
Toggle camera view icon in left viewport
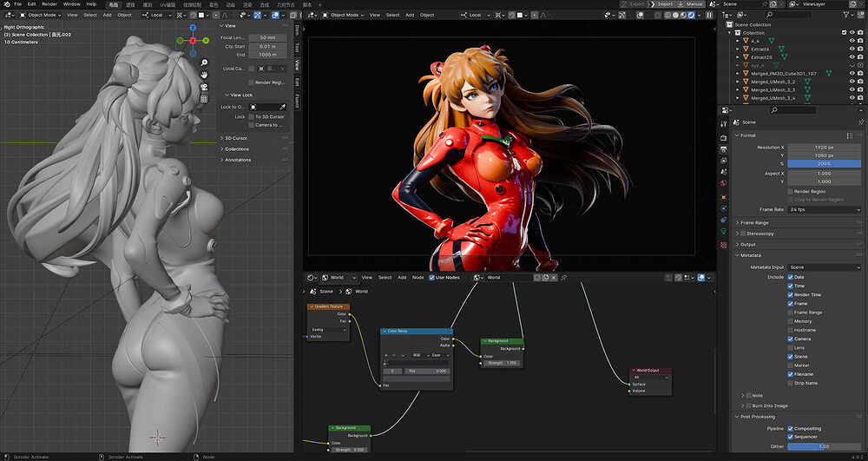pos(204,87)
